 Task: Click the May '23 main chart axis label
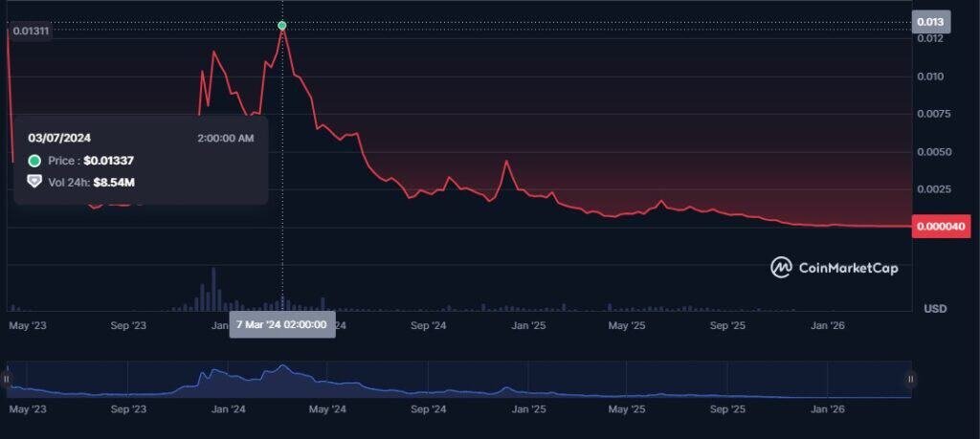pos(28,325)
